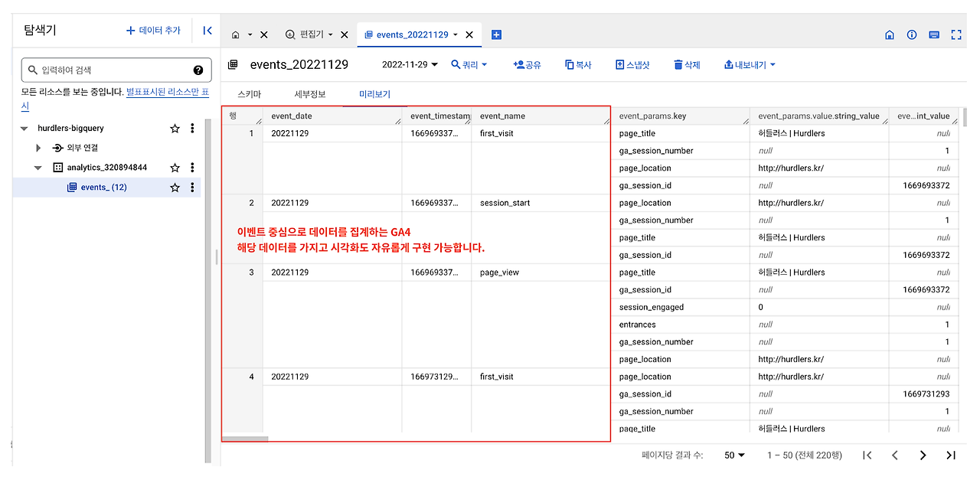Click the session_engaged key cell
980x480 pixels.
(x=680, y=307)
